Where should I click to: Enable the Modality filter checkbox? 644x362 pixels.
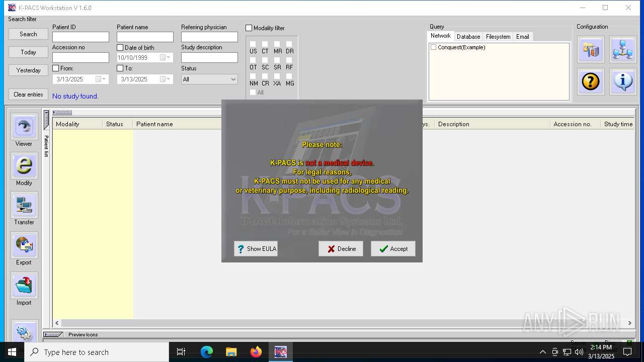click(249, 28)
